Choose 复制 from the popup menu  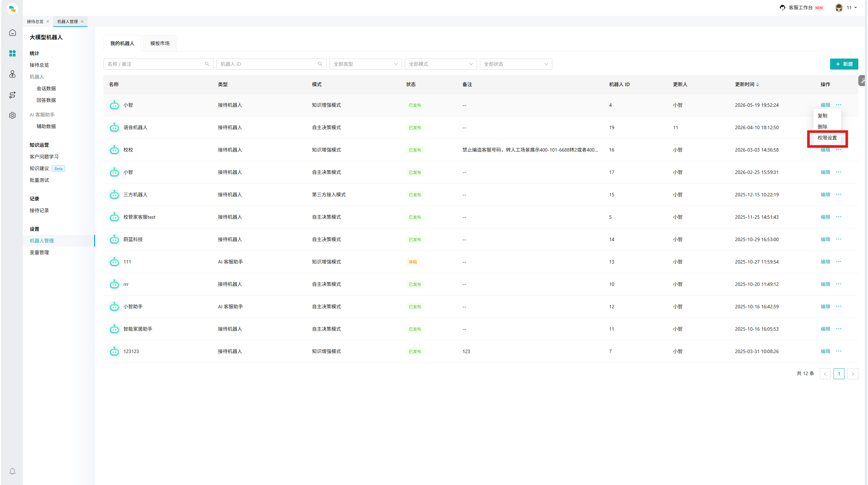[822, 116]
